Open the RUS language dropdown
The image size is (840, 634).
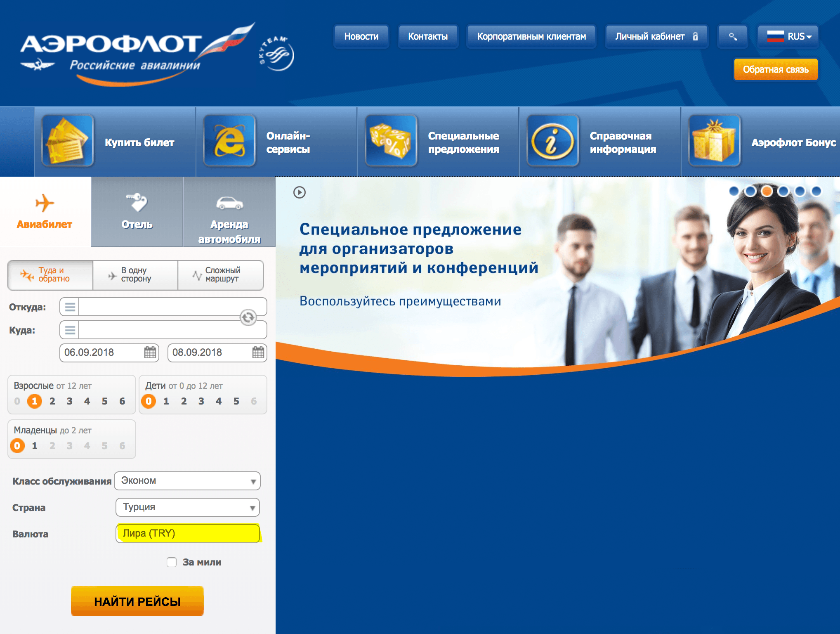coord(788,36)
